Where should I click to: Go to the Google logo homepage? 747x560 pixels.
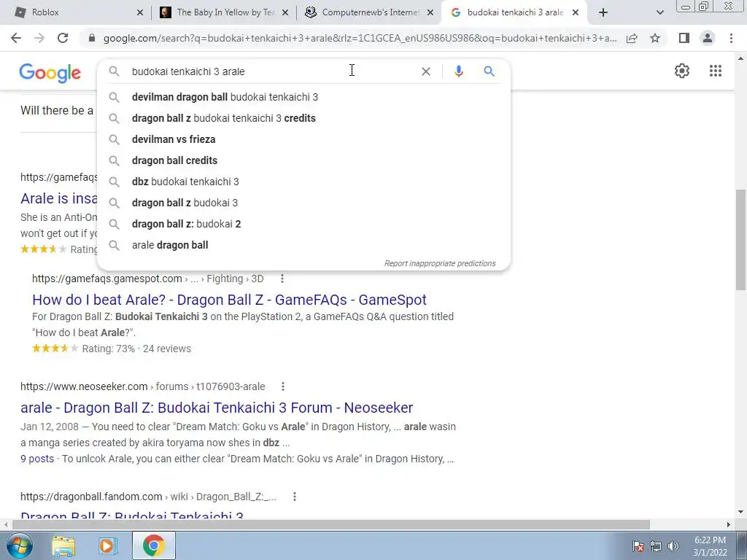click(50, 73)
